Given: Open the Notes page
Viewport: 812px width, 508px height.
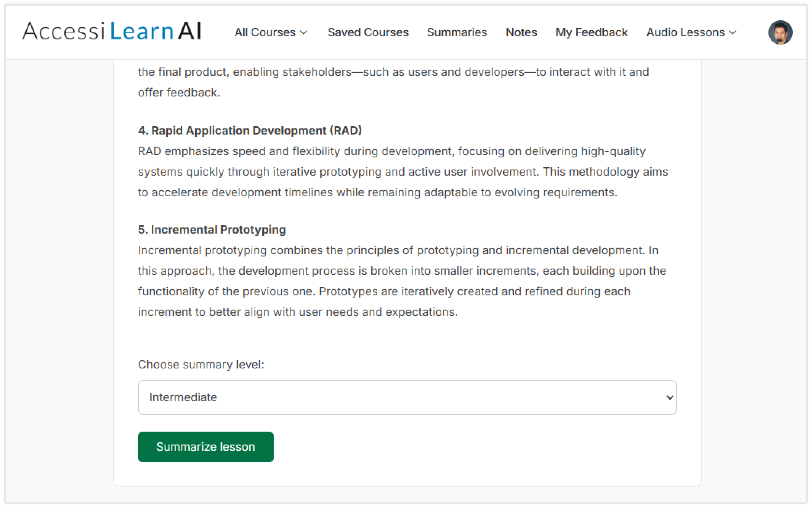Looking at the screenshot, I should [521, 32].
